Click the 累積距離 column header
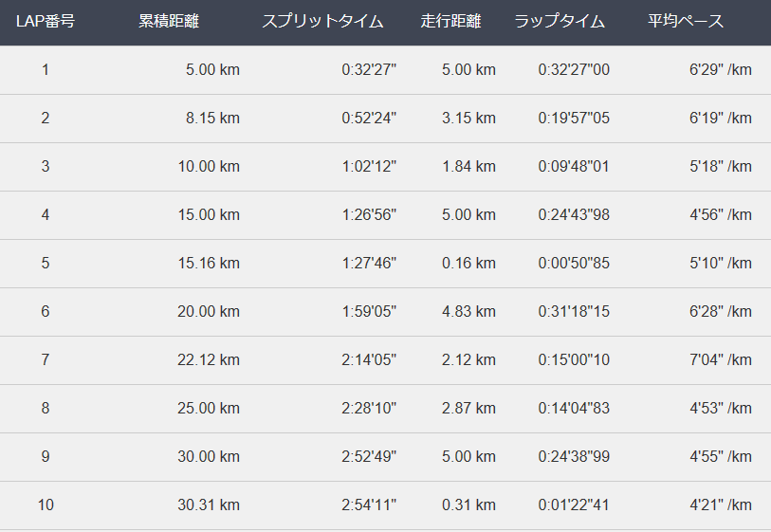 [169, 21]
